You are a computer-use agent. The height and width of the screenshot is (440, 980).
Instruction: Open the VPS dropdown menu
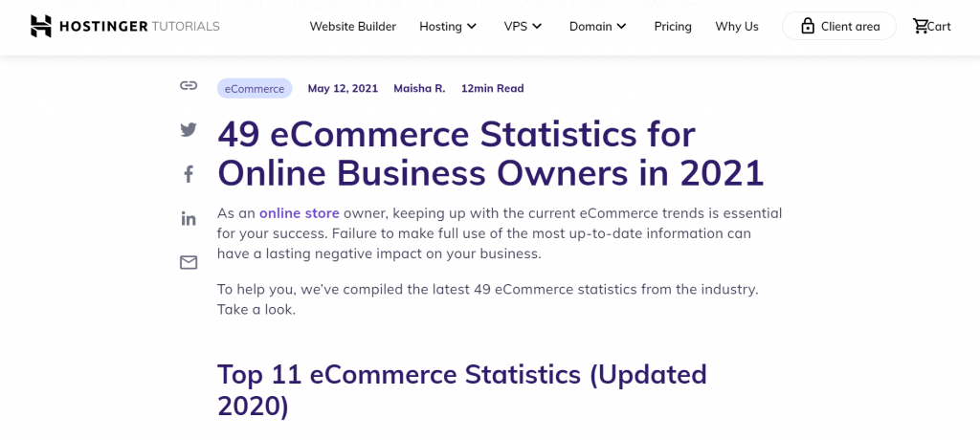click(523, 26)
